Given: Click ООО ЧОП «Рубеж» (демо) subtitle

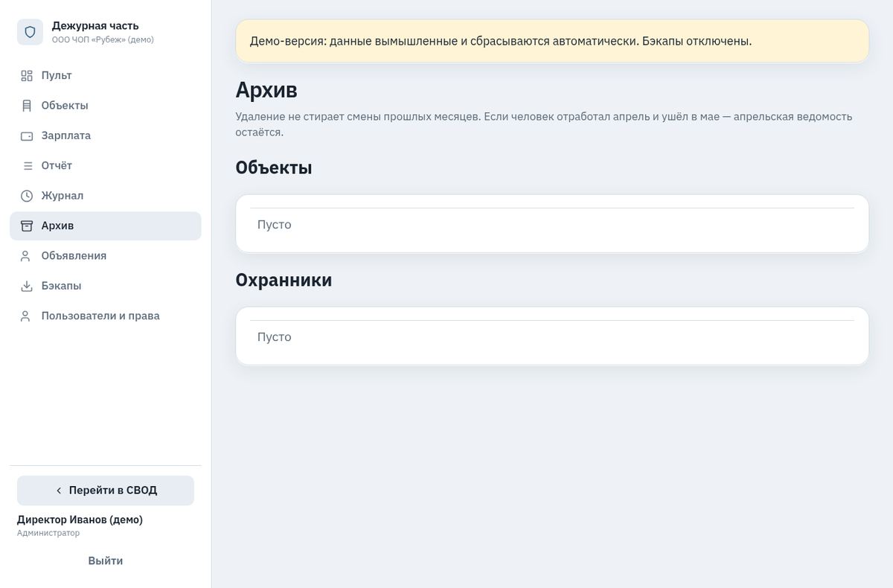Looking at the screenshot, I should [x=103, y=39].
